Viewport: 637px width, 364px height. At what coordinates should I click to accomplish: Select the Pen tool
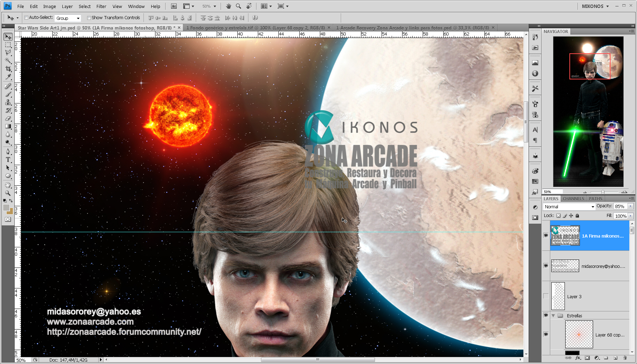tap(8, 152)
